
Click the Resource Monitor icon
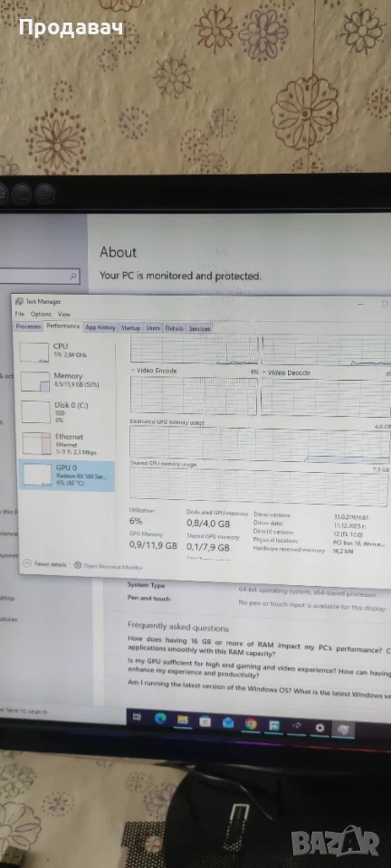(78, 566)
